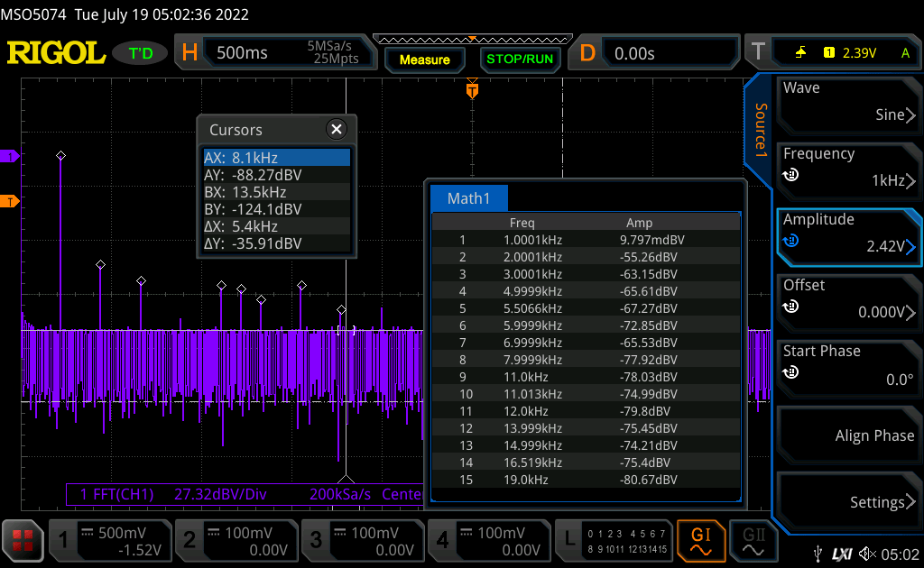Expand the Wave Sine selection

pyautogui.click(x=848, y=105)
